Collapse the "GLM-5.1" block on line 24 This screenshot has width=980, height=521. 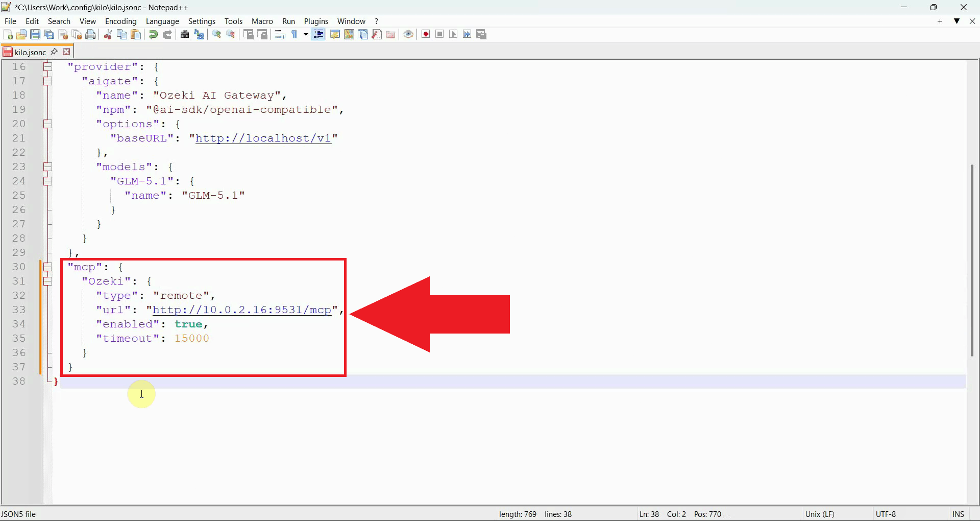47,181
